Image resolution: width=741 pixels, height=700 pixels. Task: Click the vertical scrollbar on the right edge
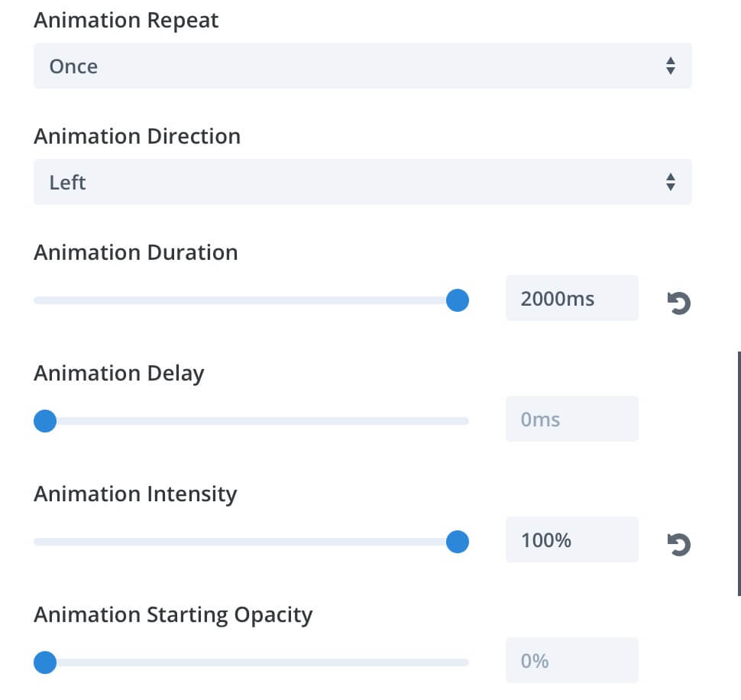[739, 474]
